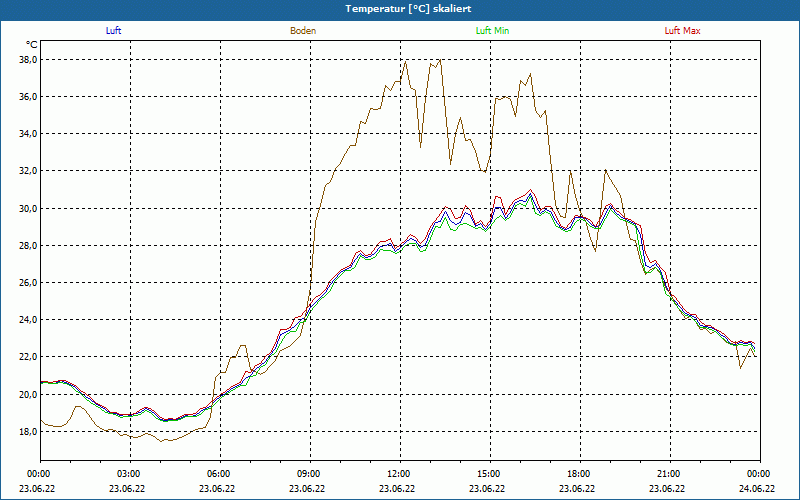Click the 'Luft Max' legend label

(682, 31)
